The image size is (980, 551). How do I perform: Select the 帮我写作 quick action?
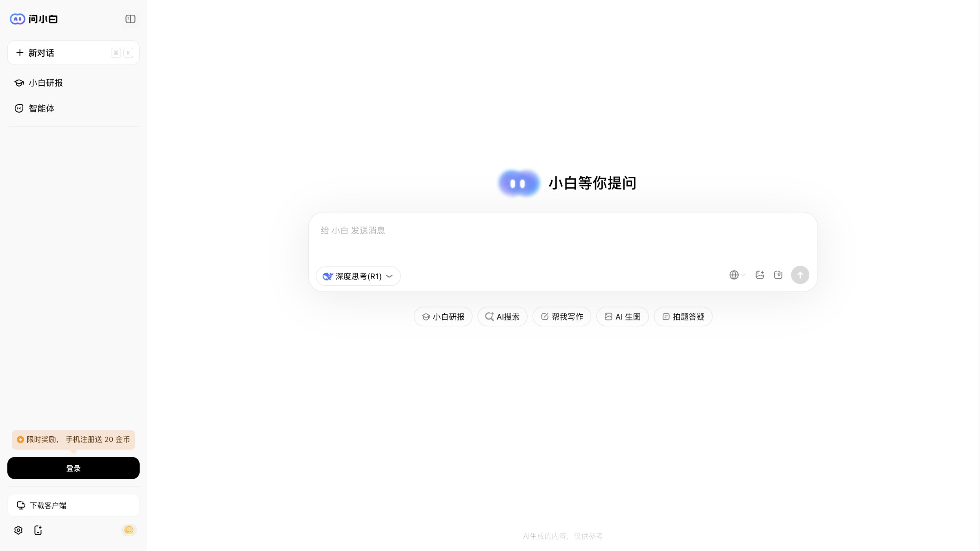tap(562, 316)
